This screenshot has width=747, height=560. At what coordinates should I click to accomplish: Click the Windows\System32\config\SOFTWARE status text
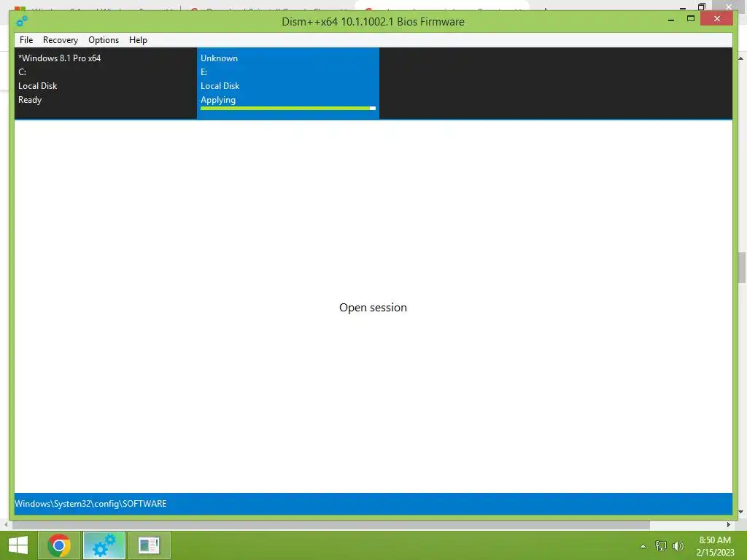[x=90, y=504]
